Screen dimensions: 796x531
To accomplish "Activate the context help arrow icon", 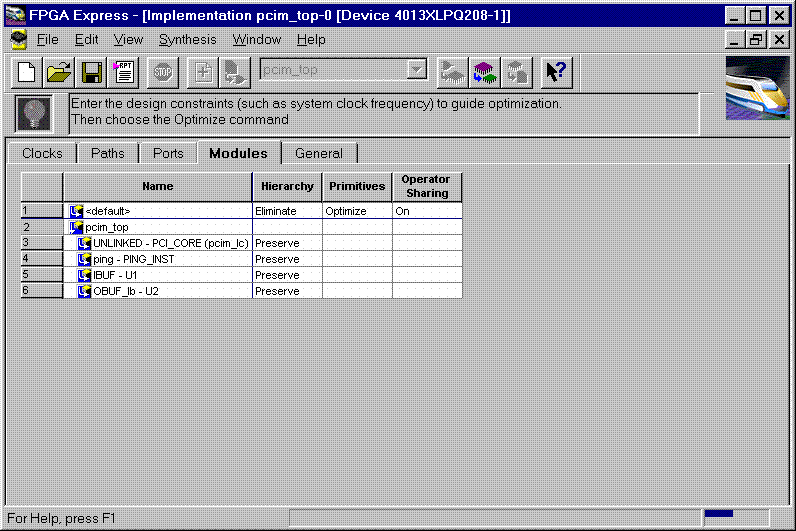I will [x=556, y=72].
